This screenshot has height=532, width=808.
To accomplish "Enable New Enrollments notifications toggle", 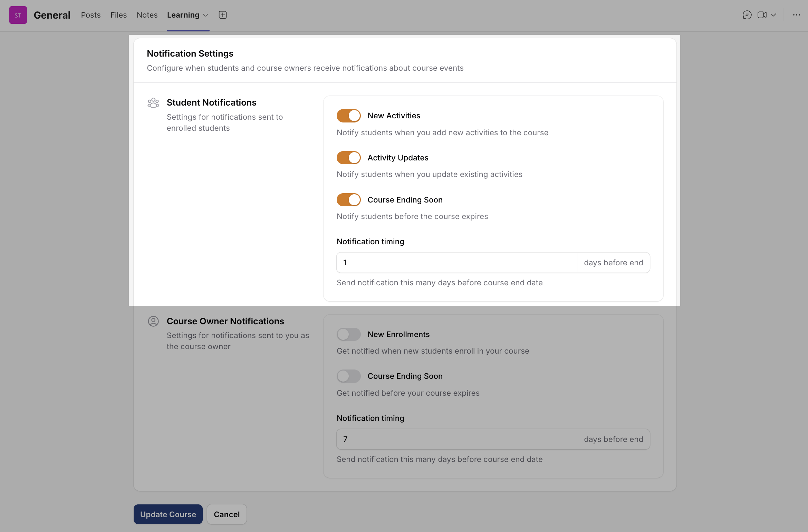I will [x=348, y=334].
